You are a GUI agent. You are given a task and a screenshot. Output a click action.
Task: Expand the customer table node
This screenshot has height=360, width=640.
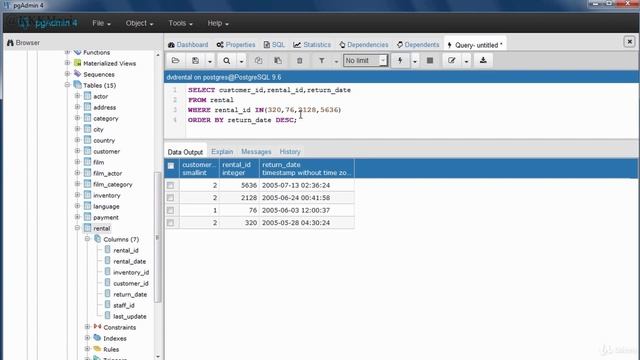[77, 151]
